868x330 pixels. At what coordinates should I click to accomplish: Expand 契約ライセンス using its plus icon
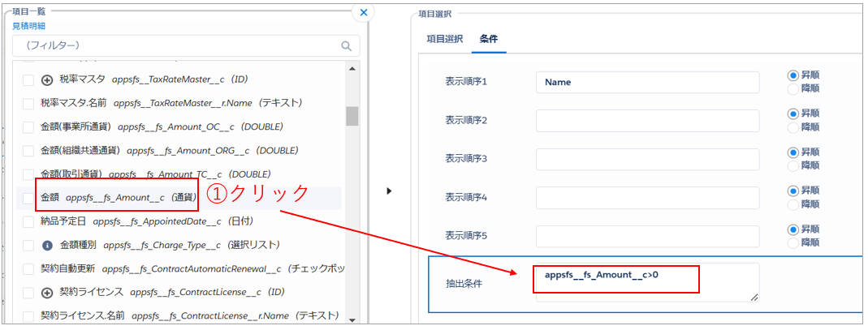[x=47, y=292]
